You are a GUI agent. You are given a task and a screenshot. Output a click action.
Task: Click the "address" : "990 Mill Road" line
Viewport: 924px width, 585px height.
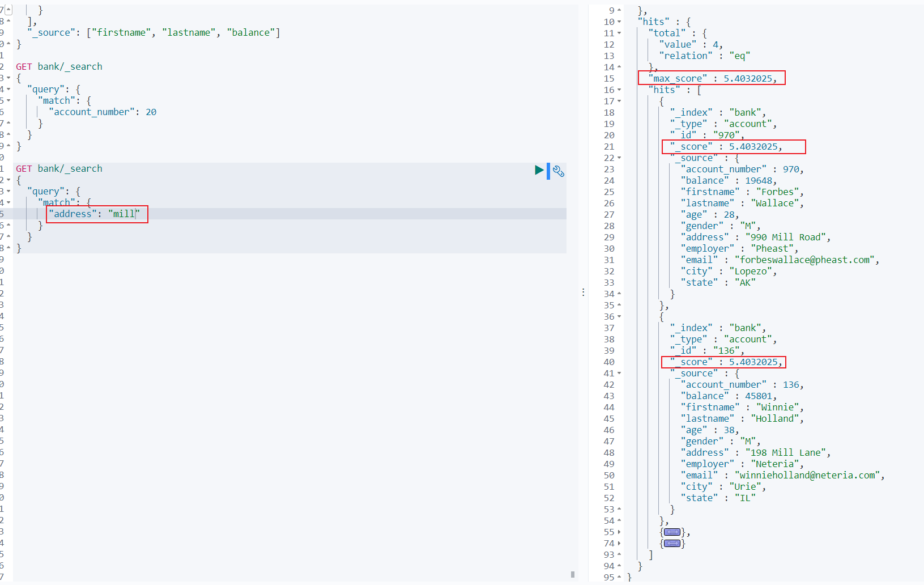pos(756,237)
